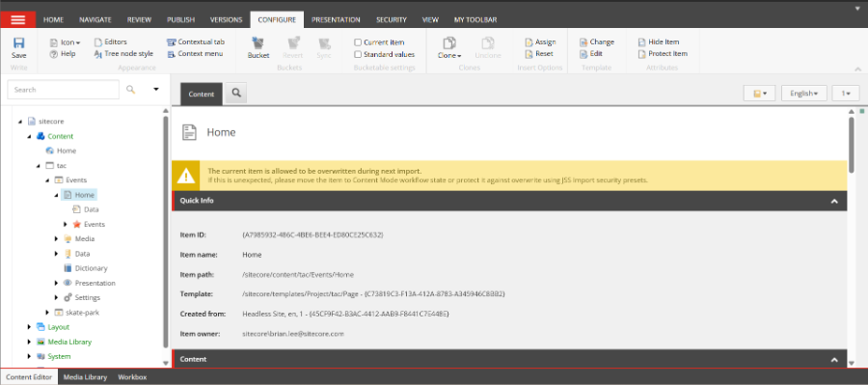
Task: Collapse the Quick Info section
Action: 834,201
